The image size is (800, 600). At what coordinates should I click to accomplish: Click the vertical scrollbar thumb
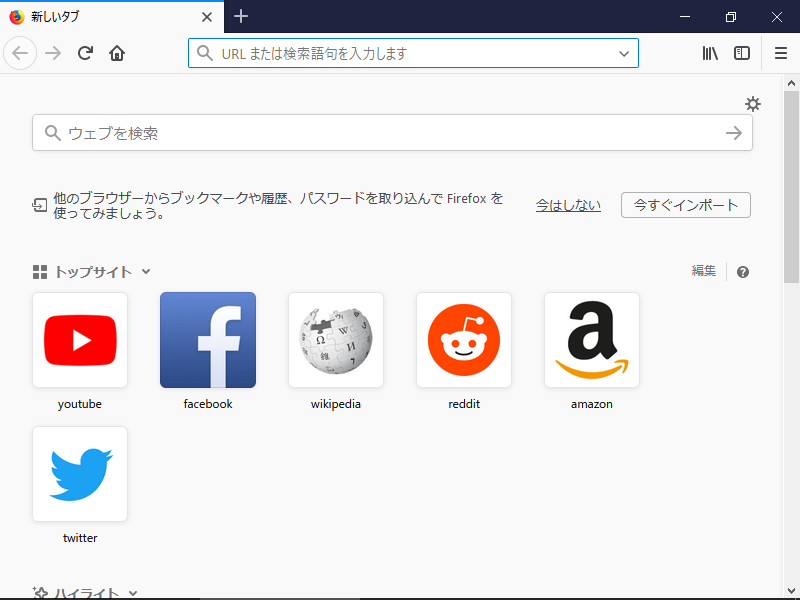(791, 187)
